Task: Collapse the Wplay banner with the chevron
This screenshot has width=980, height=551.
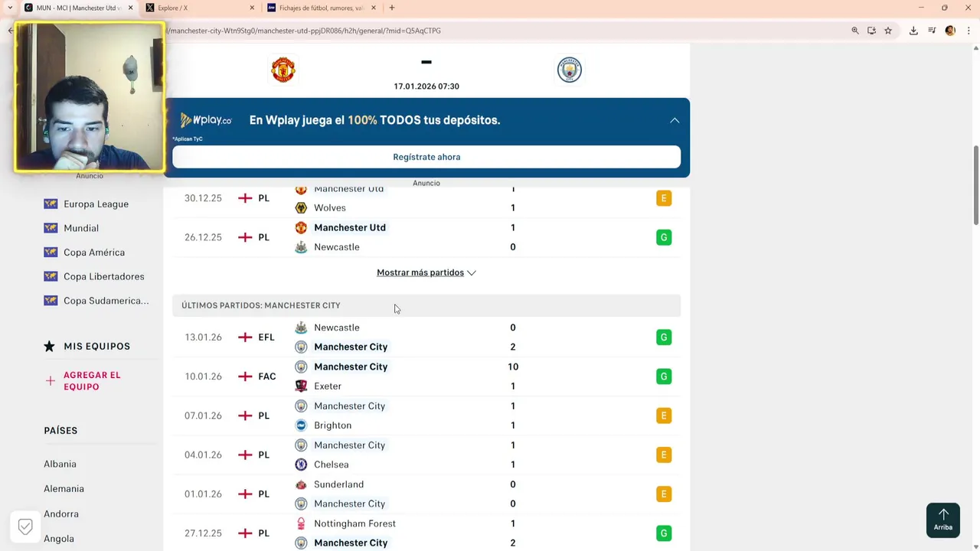Action: click(675, 120)
